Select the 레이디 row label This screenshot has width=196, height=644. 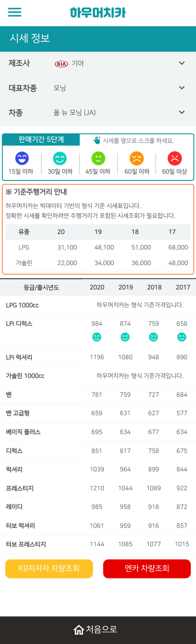tap(14, 507)
